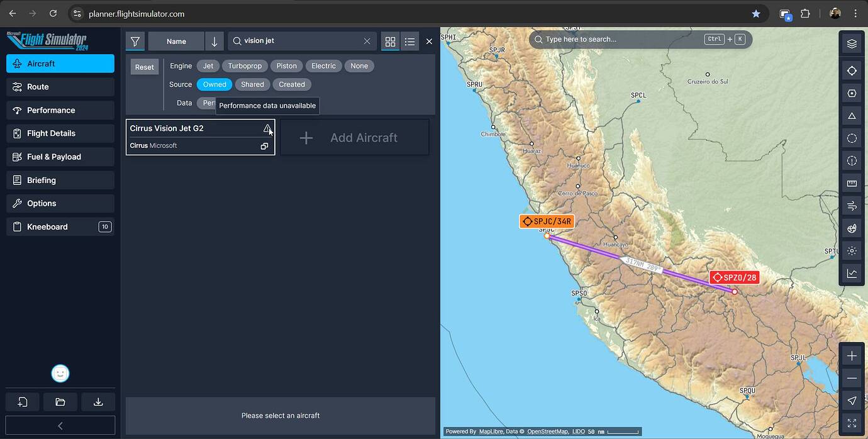
Task: Open the LIDO attribution link
Action: (579, 431)
